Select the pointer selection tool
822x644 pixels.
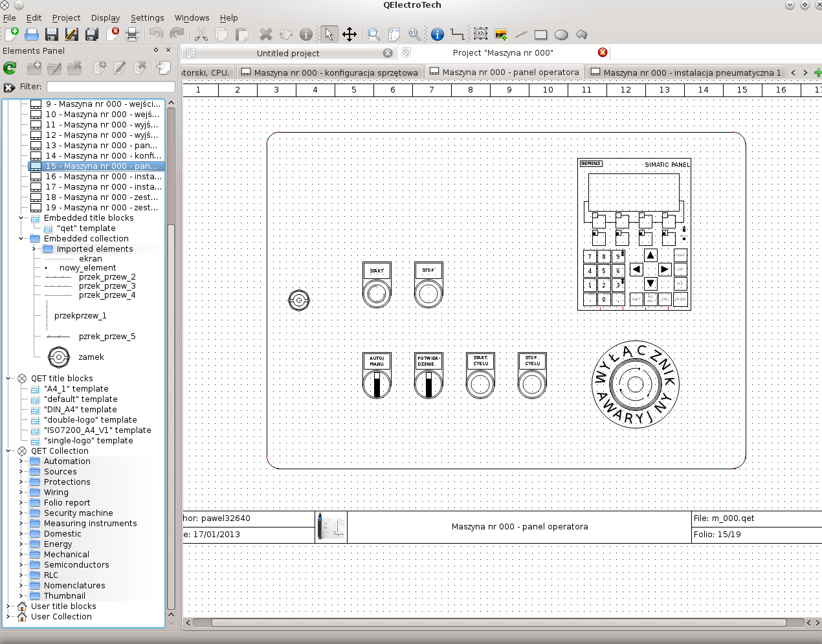329,34
